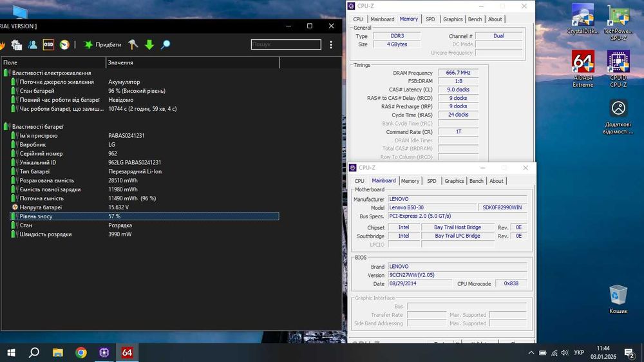Open the Додаткові відомості desktop icon

coord(618,117)
